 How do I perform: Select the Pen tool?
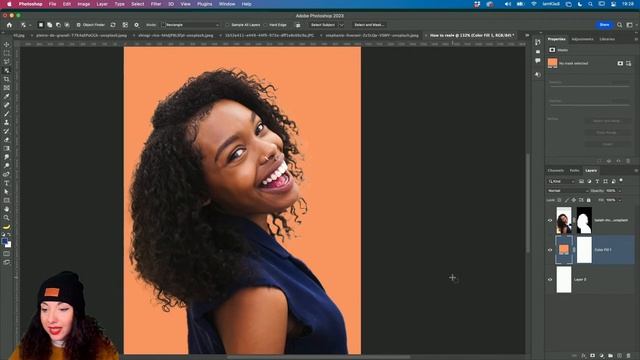(x=7, y=174)
